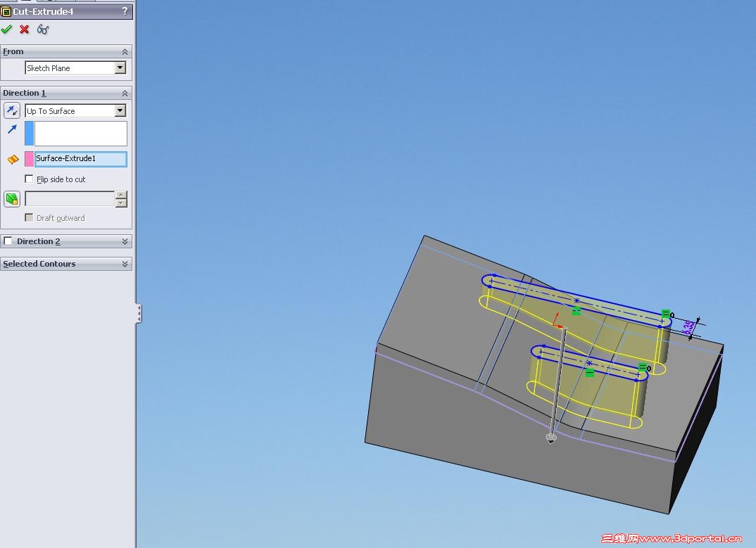Image resolution: width=756 pixels, height=548 pixels.
Task: Open the Up To Surface end condition dropdown
Action: 120,111
